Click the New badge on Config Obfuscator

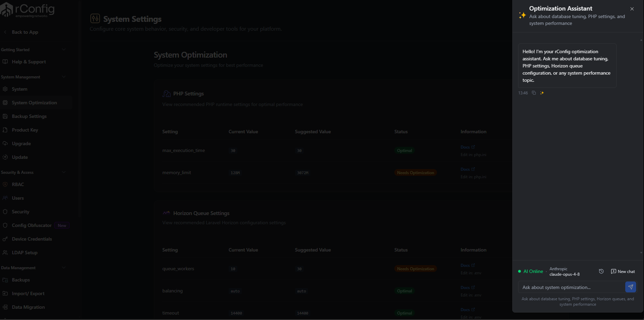pos(62,226)
